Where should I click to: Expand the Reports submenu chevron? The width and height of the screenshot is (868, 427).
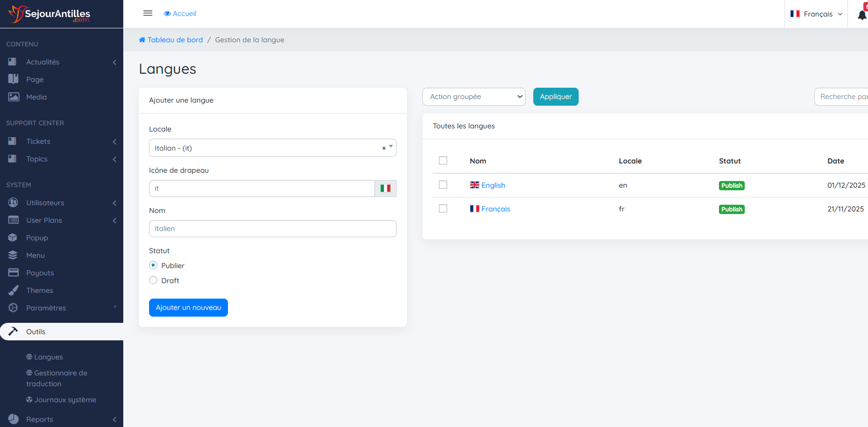pos(114,420)
